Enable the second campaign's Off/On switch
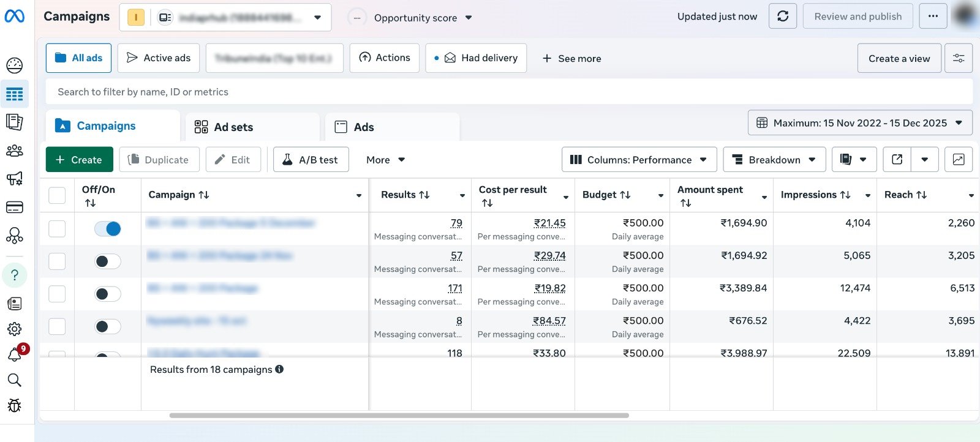 coord(108,261)
